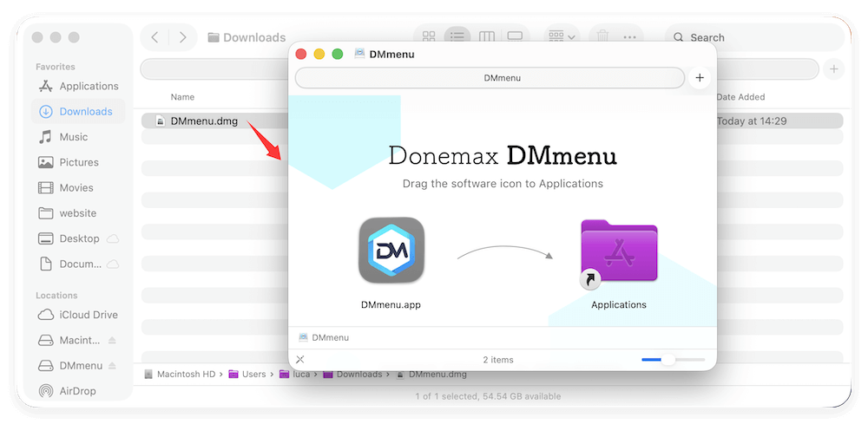Eject the Macintosh volume in sidebar

tap(112, 341)
